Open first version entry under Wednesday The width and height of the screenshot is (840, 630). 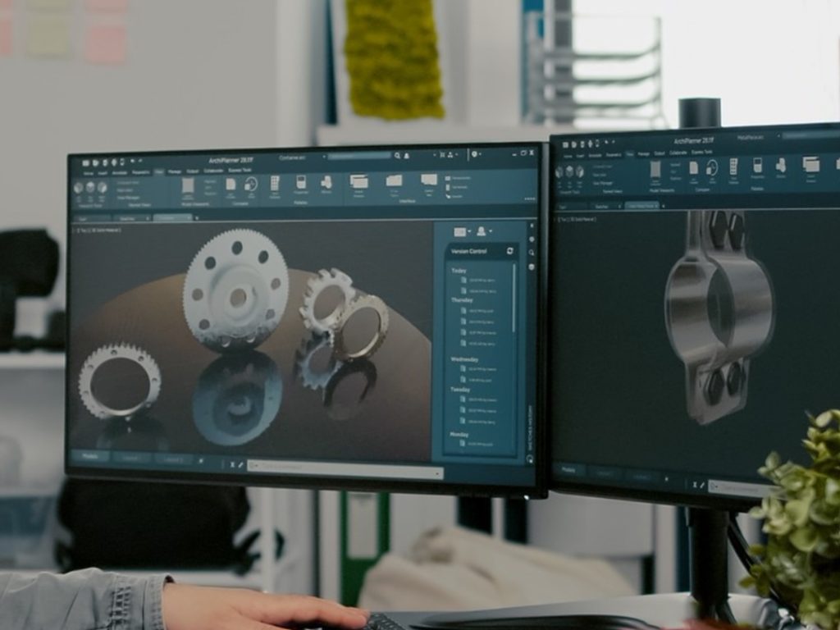[478, 369]
